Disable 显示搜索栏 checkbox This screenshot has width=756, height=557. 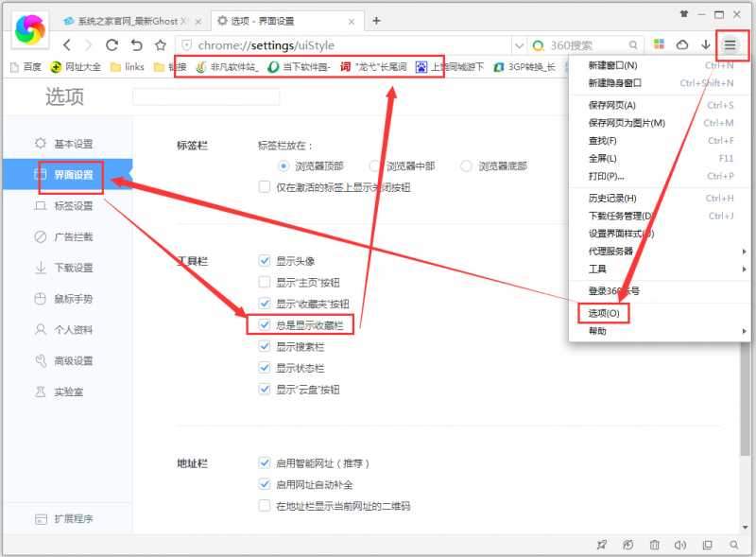[265, 345]
